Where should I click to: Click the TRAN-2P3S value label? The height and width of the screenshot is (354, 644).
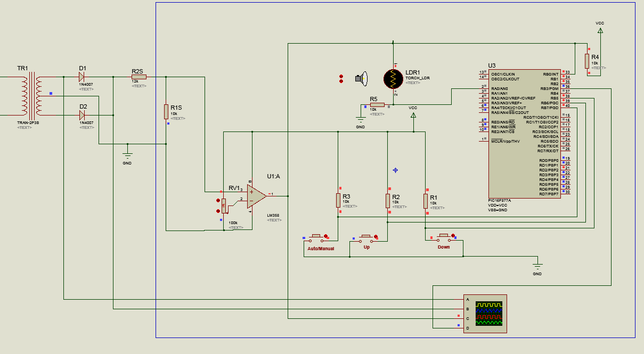click(28, 122)
